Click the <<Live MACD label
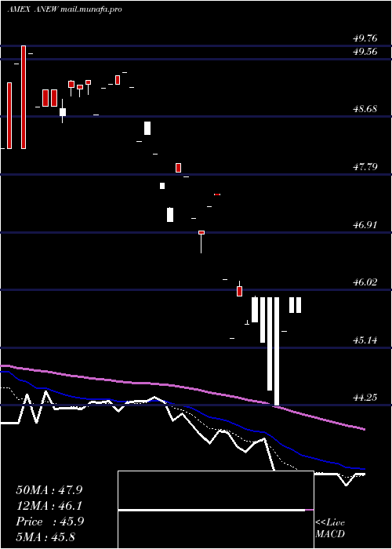Image resolution: width=392 pixels, height=549 pixels. tap(330, 529)
